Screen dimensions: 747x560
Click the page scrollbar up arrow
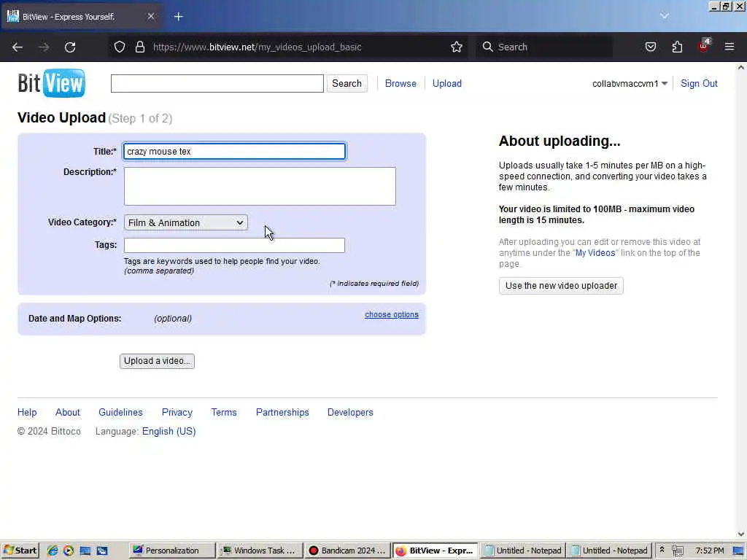point(741,67)
